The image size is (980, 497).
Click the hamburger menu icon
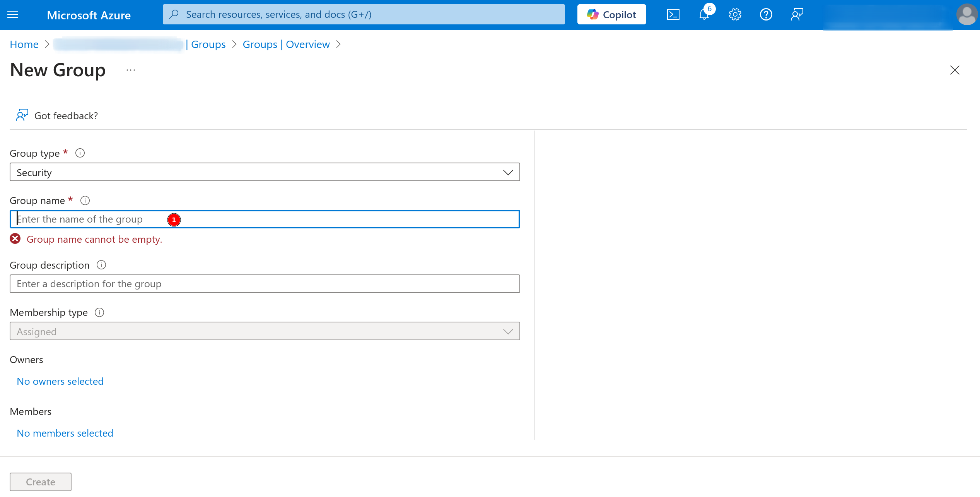click(x=14, y=14)
